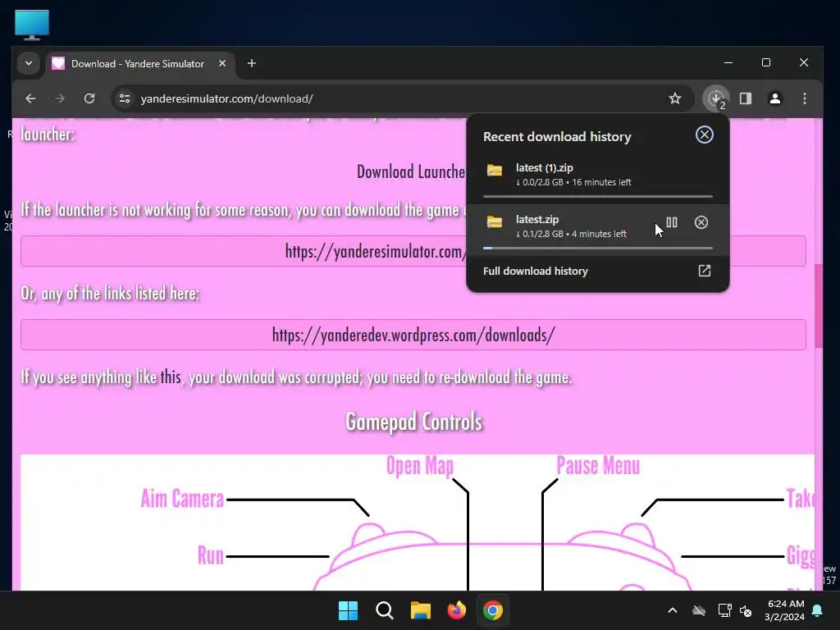Open full download history in new tab icon

coord(705,271)
